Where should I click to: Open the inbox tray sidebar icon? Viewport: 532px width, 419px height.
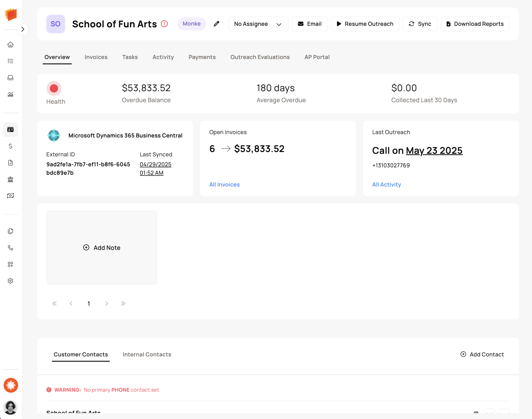coord(10,78)
